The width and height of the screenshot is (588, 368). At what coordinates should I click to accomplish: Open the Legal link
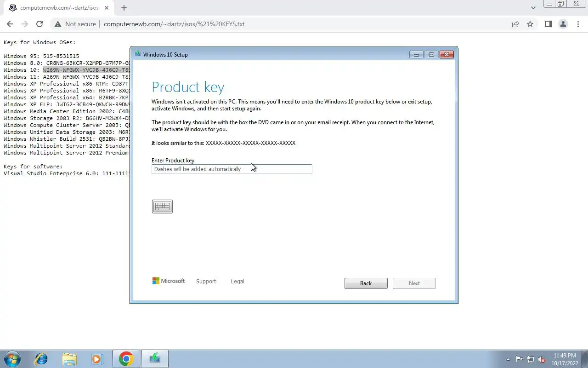tap(237, 281)
